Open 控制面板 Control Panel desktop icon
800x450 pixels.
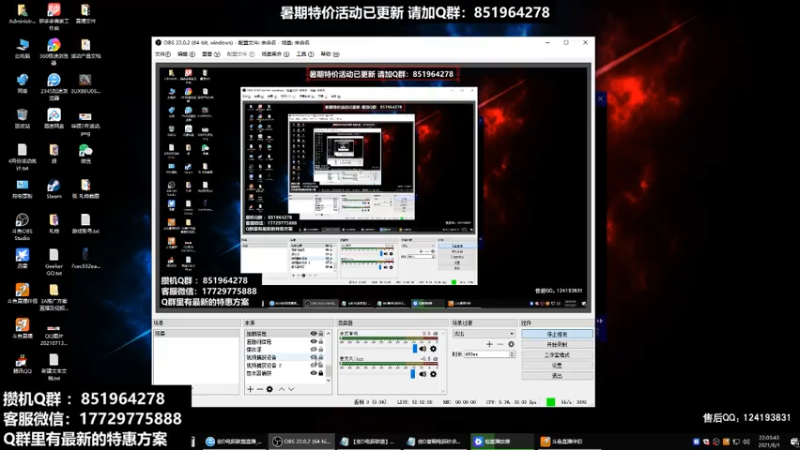(22, 189)
